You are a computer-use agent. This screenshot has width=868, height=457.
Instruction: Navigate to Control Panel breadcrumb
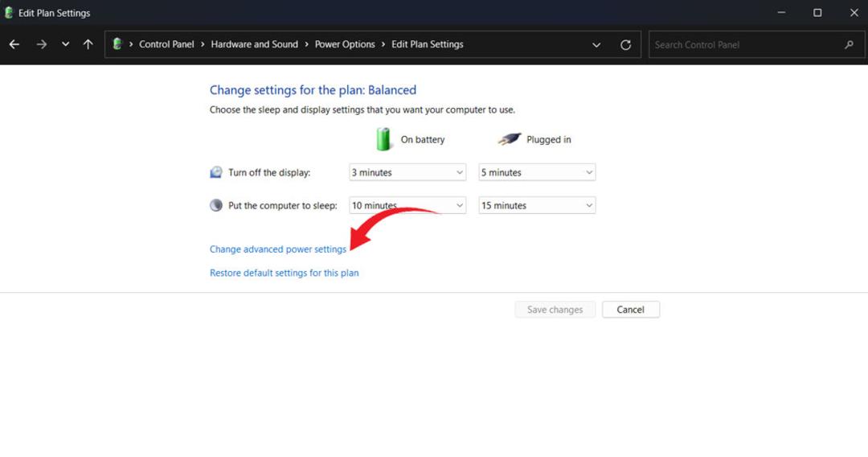click(166, 44)
